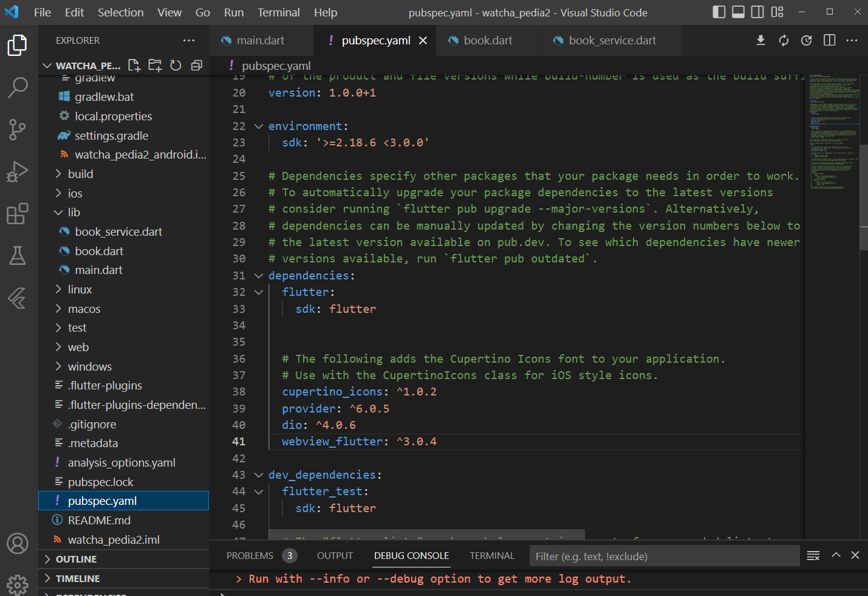The image size is (868, 596).
Task: Split the editor to the right
Action: point(829,41)
